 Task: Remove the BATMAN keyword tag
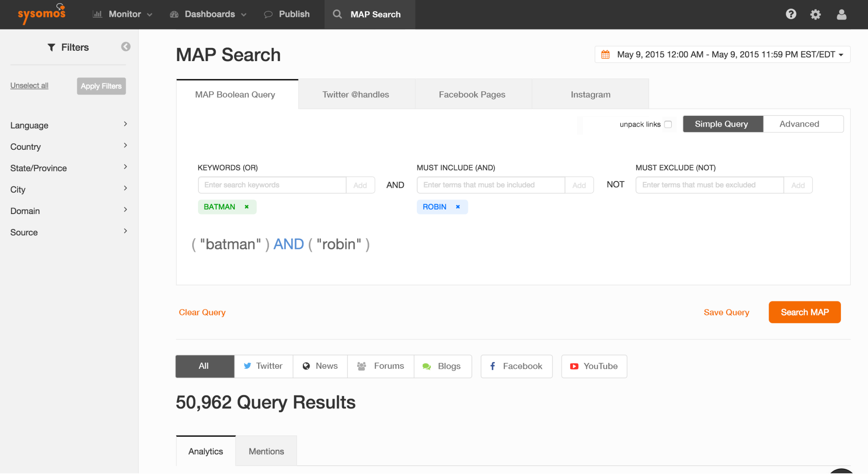(x=247, y=207)
